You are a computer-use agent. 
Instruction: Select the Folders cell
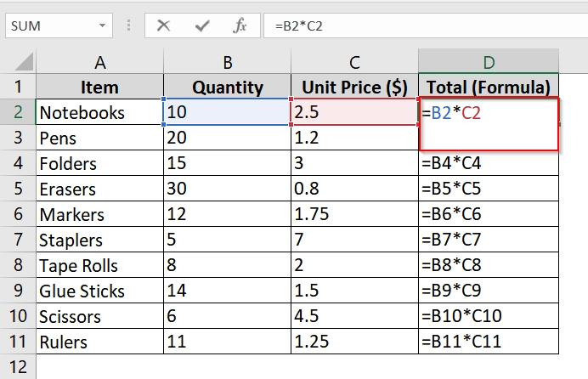coord(99,163)
